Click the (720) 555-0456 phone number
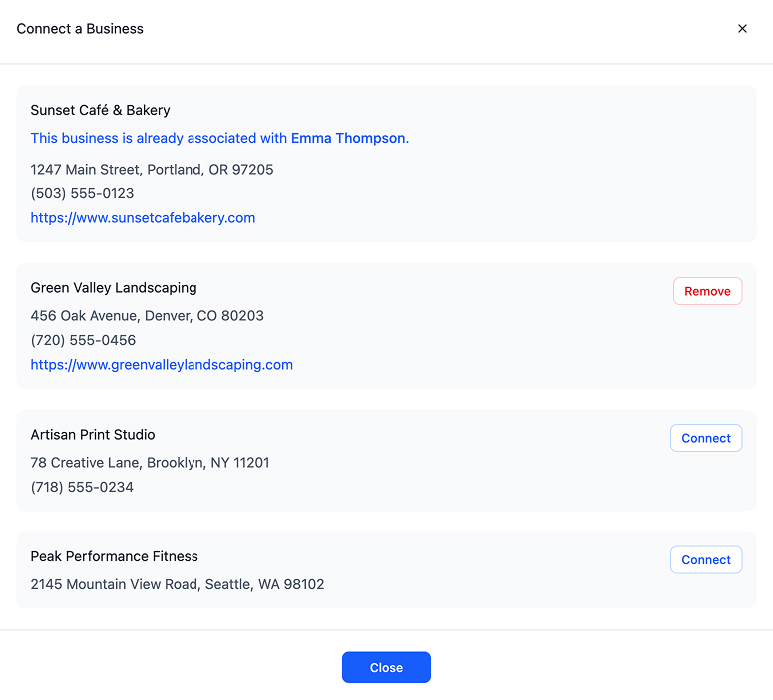773x700 pixels. [x=83, y=340]
